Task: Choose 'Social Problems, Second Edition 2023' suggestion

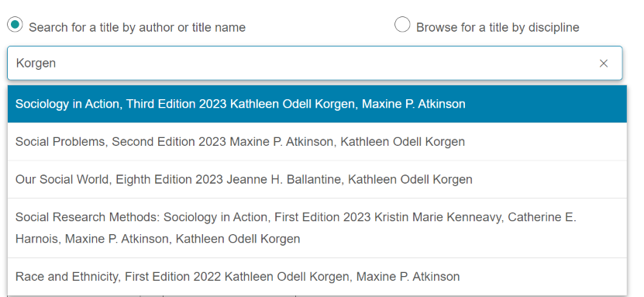Action: (317, 142)
